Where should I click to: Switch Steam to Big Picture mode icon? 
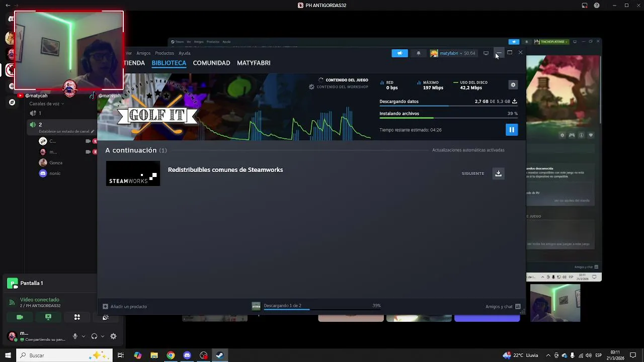[x=486, y=53]
